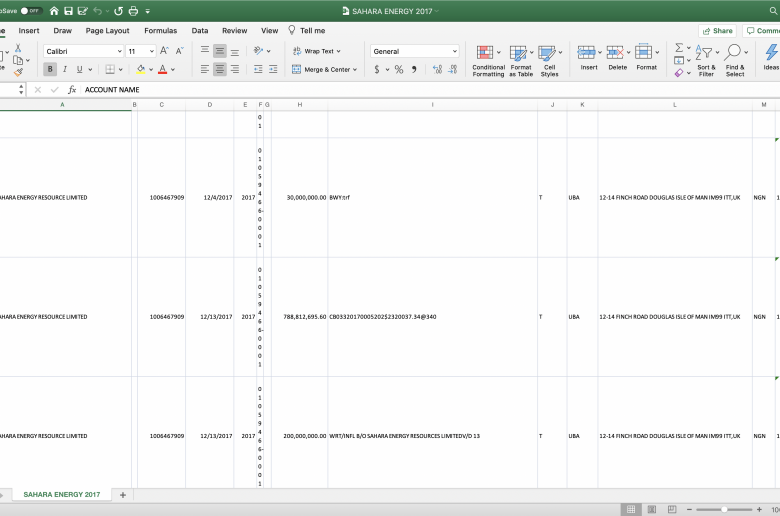Open the Draw ribbon tab
780x516 pixels.
coord(63,30)
